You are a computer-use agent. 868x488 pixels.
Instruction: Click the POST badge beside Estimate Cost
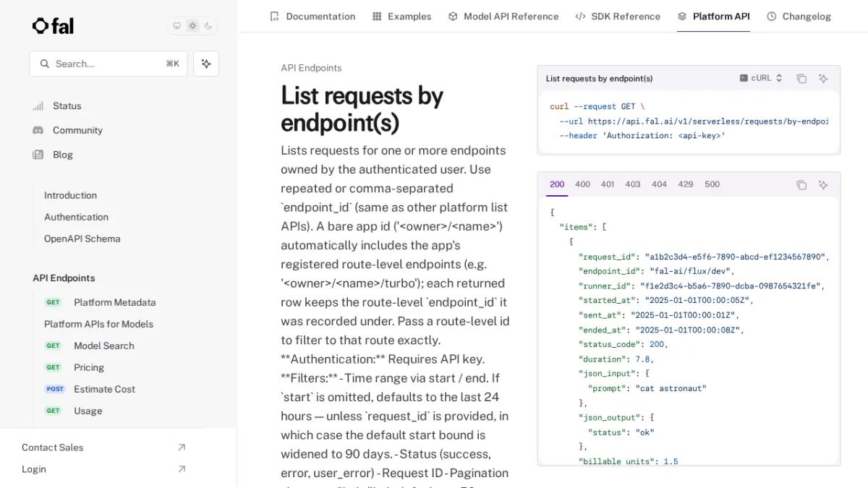pos(55,389)
